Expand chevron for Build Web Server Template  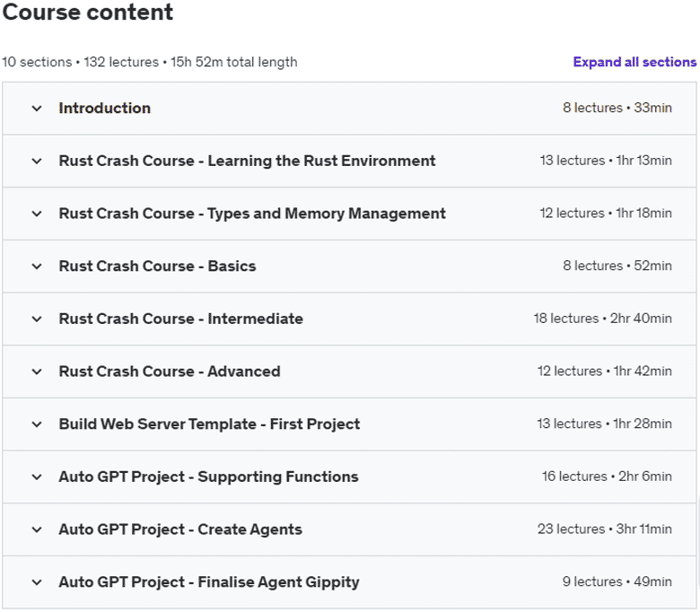[37, 424]
